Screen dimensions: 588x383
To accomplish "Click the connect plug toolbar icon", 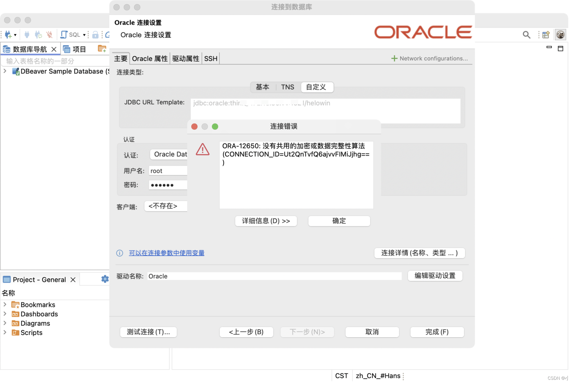I will [27, 35].
